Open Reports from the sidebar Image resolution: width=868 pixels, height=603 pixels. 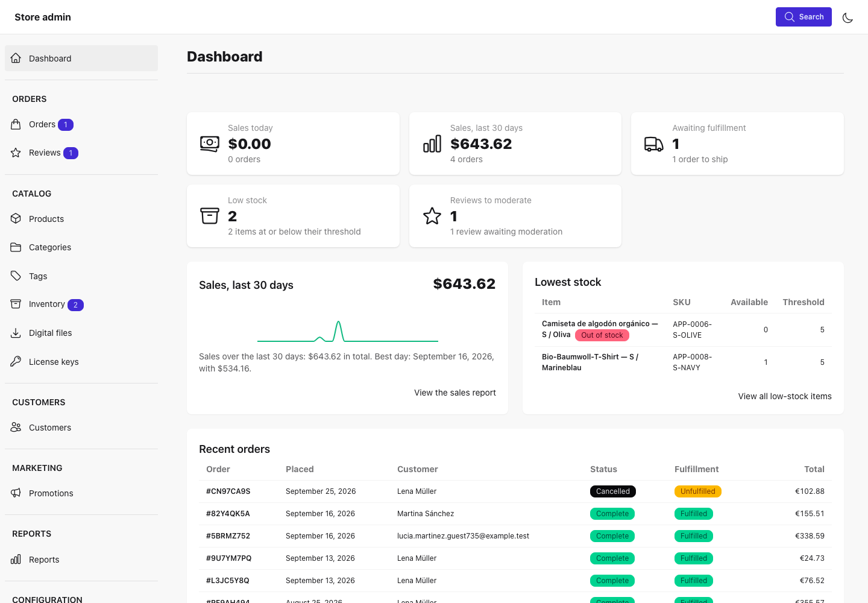pyautogui.click(x=81, y=560)
